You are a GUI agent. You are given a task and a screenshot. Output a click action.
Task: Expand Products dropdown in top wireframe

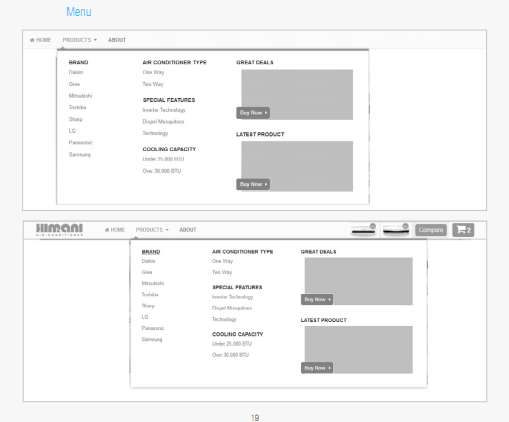pos(80,40)
